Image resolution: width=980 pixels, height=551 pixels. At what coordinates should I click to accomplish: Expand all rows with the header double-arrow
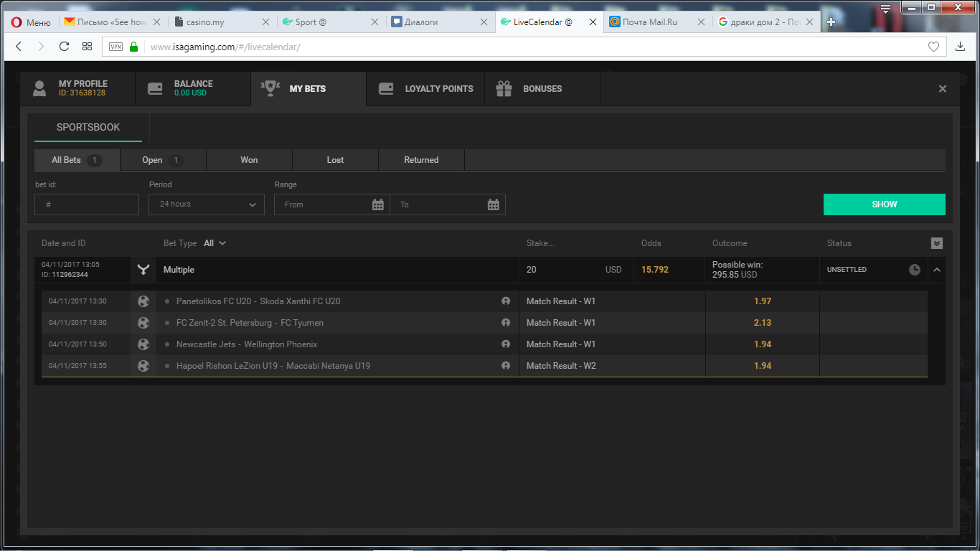pos(936,243)
